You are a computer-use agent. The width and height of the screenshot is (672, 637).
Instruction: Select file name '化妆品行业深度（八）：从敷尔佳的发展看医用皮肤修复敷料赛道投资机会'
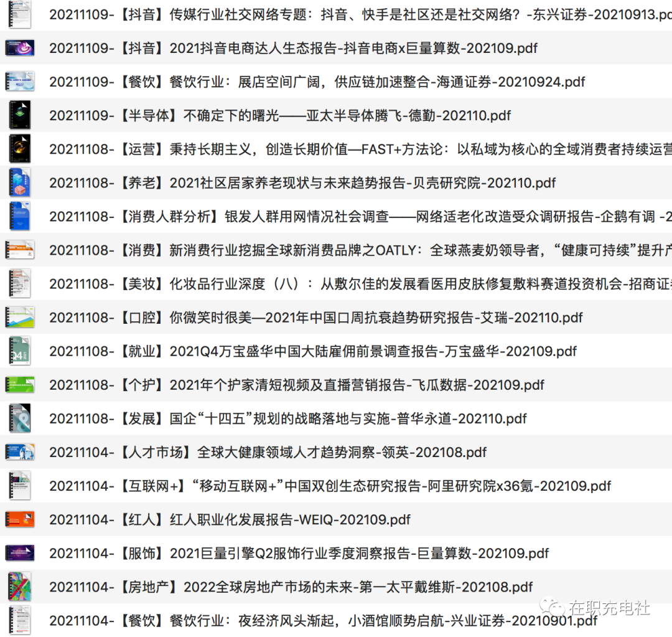(x=396, y=284)
